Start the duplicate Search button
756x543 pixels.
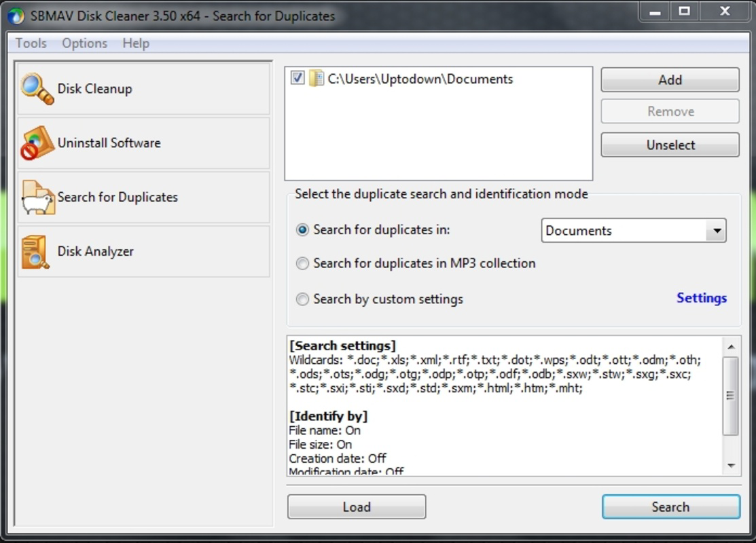670,507
